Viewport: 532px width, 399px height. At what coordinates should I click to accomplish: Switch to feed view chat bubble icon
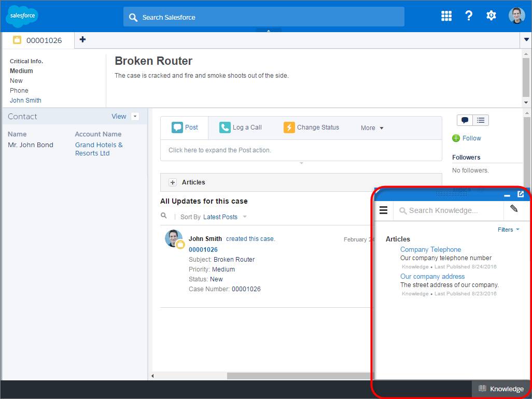[x=465, y=120]
